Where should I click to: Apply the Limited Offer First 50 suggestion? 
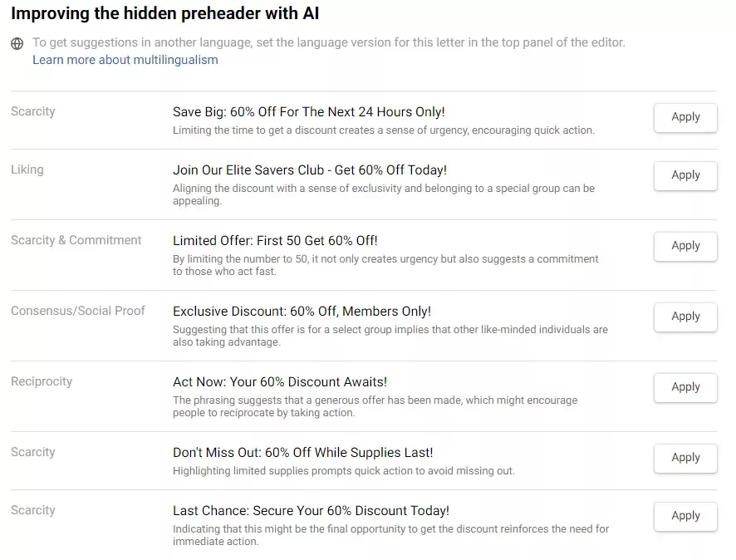tap(685, 246)
